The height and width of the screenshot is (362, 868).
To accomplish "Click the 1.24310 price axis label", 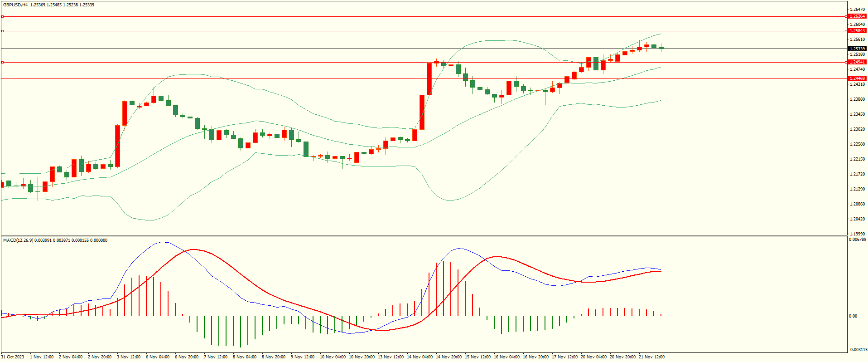I will pyautogui.click(x=858, y=84).
